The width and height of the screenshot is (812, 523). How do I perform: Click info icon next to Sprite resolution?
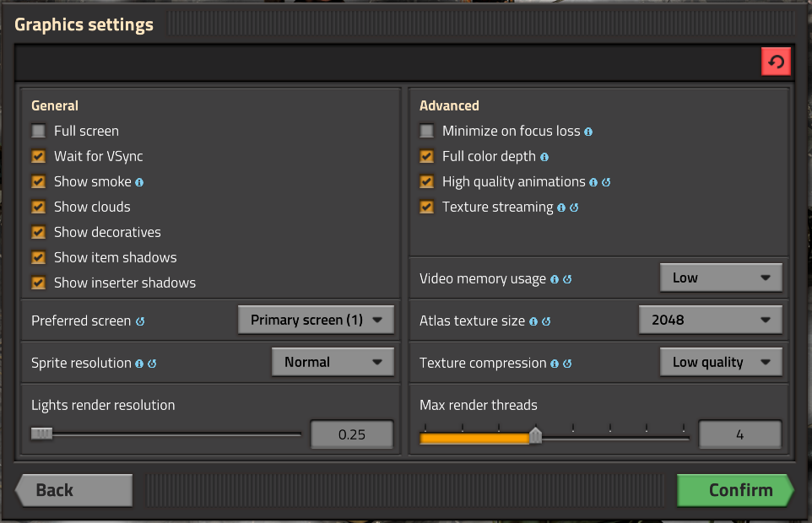click(x=139, y=364)
